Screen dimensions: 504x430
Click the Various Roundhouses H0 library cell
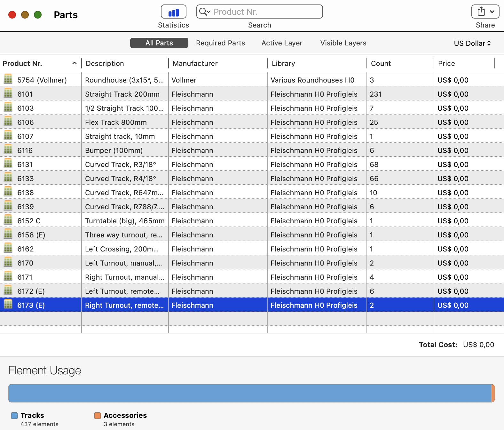pyautogui.click(x=312, y=80)
